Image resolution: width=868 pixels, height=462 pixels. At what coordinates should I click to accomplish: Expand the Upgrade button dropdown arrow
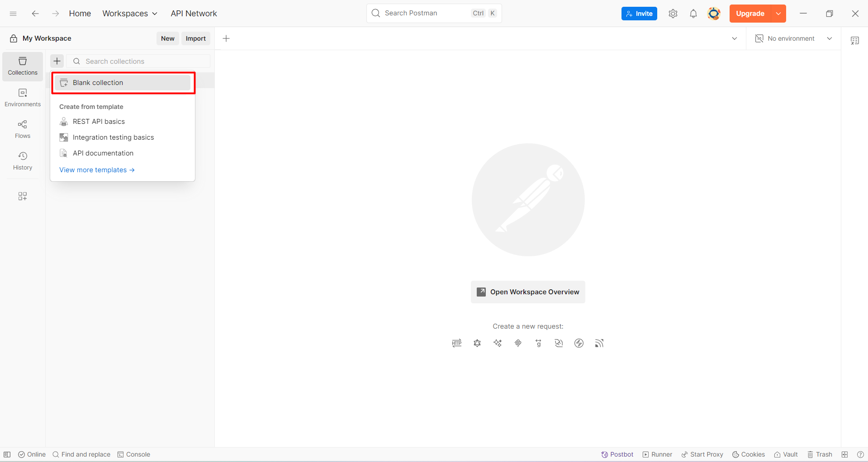click(778, 13)
